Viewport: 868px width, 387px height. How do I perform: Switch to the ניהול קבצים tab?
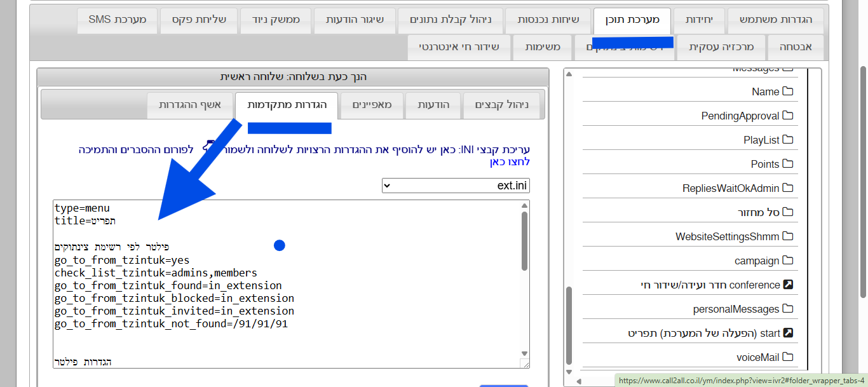click(x=503, y=105)
